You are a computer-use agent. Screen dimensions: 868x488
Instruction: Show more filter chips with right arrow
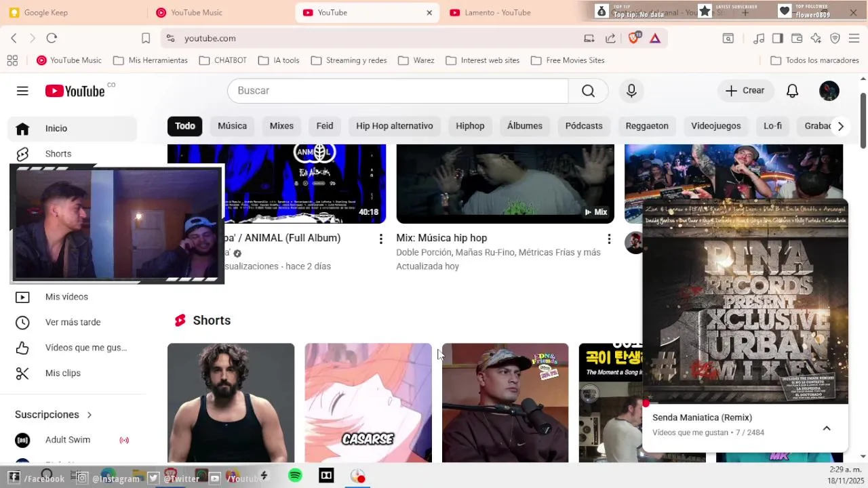(840, 126)
